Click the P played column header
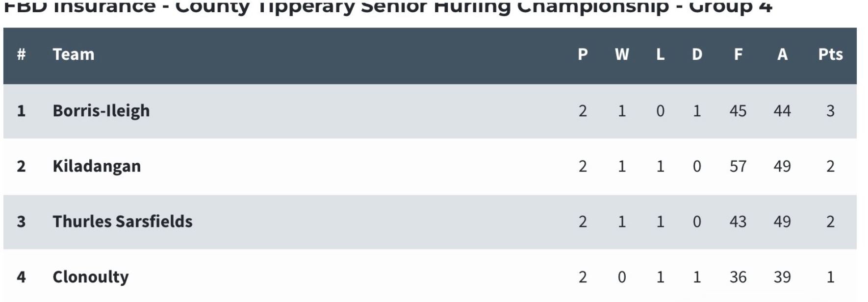 coord(583,54)
